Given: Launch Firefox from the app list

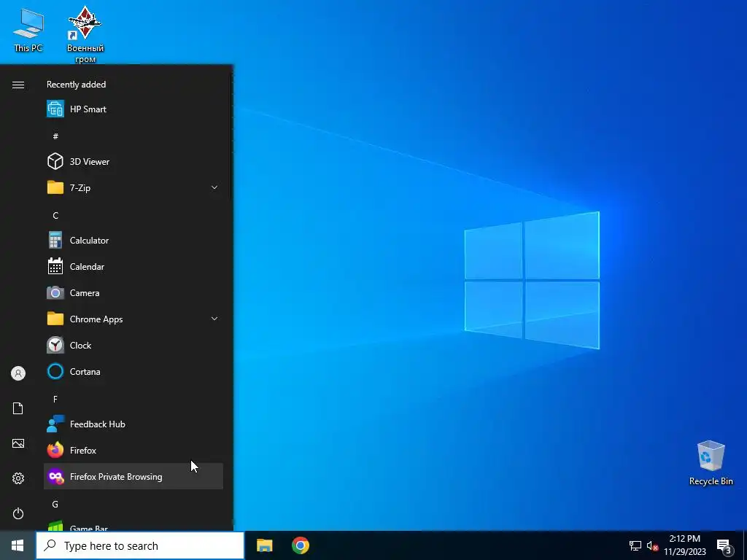Looking at the screenshot, I should [x=133, y=450].
